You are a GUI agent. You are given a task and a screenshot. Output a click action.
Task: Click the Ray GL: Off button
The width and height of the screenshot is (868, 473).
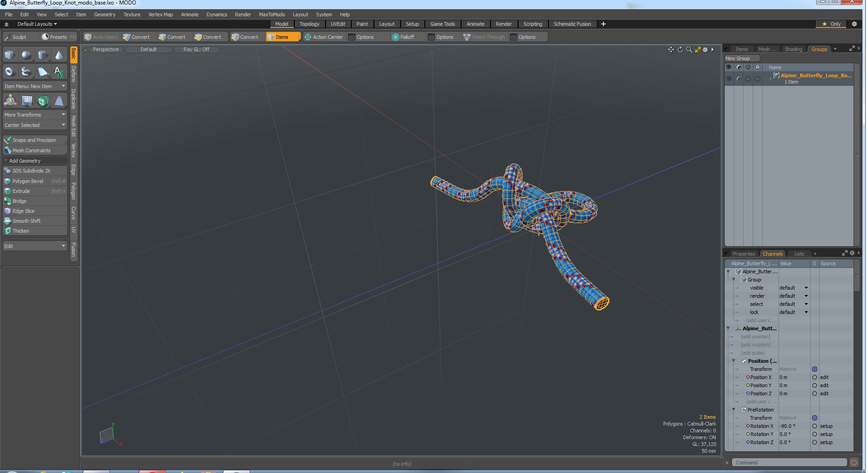tap(196, 50)
